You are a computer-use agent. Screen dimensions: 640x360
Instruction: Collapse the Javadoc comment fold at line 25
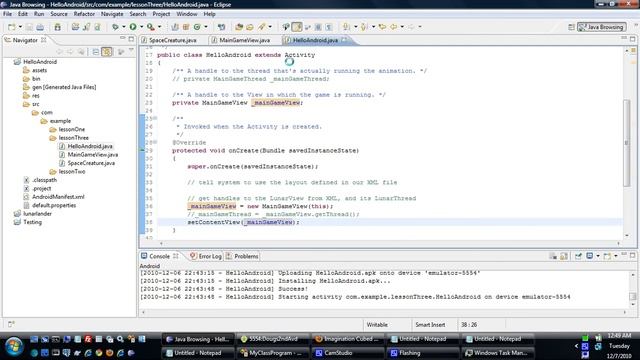[155, 118]
